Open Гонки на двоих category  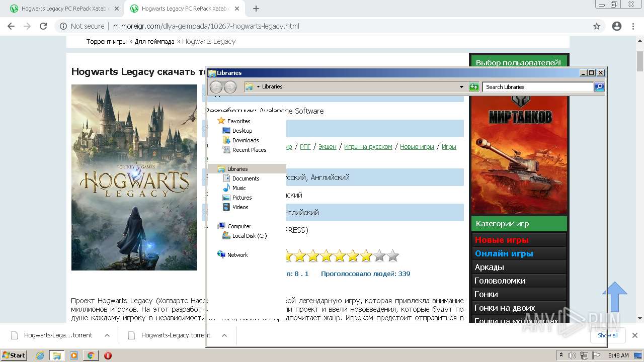point(519,308)
